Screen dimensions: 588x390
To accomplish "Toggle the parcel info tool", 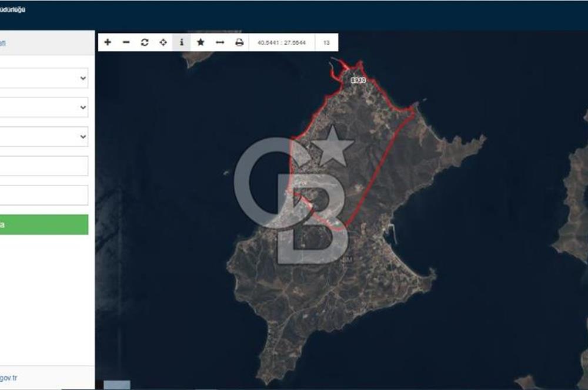I will pos(182,42).
